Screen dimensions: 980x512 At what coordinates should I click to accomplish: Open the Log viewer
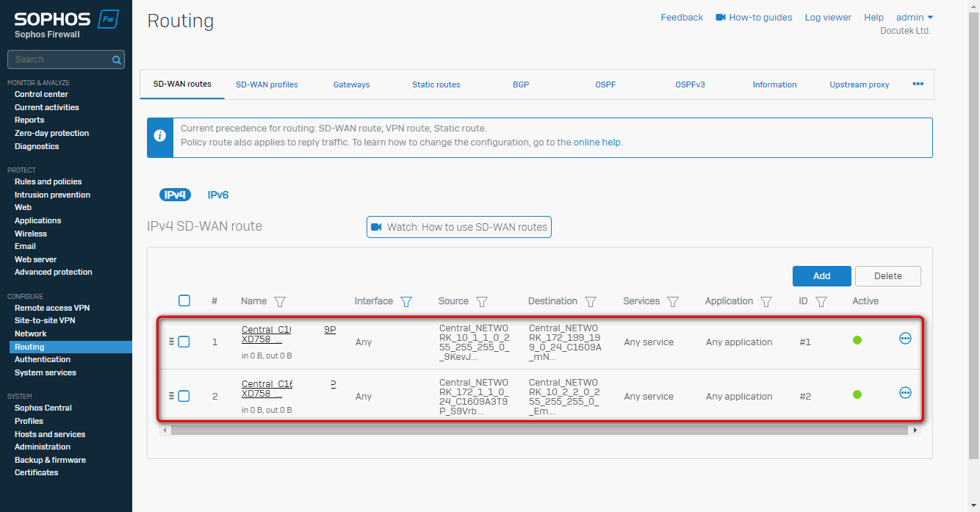tap(828, 18)
